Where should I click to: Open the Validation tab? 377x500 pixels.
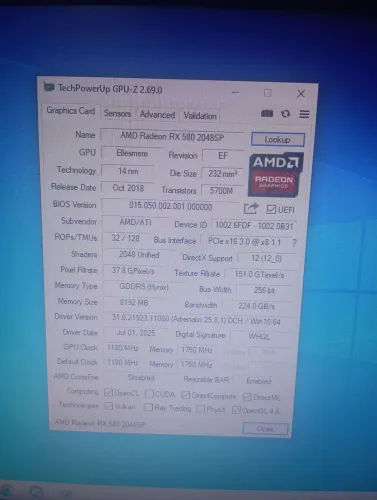pyautogui.click(x=200, y=116)
